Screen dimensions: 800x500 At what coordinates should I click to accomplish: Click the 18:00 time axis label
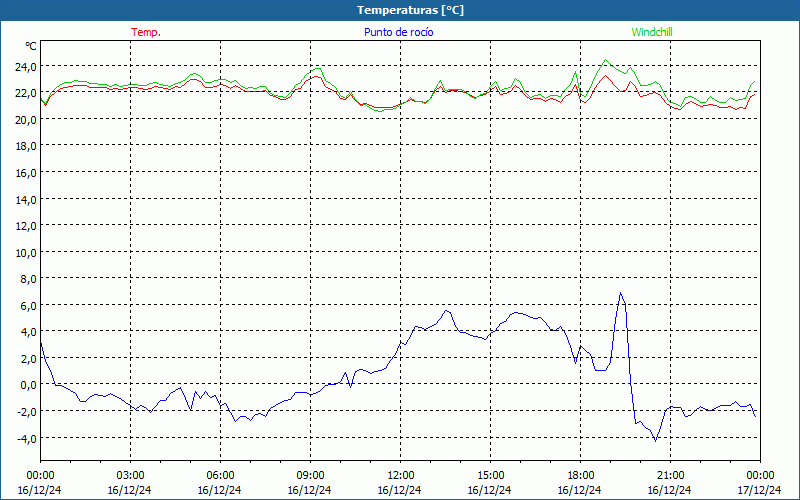pos(581,475)
